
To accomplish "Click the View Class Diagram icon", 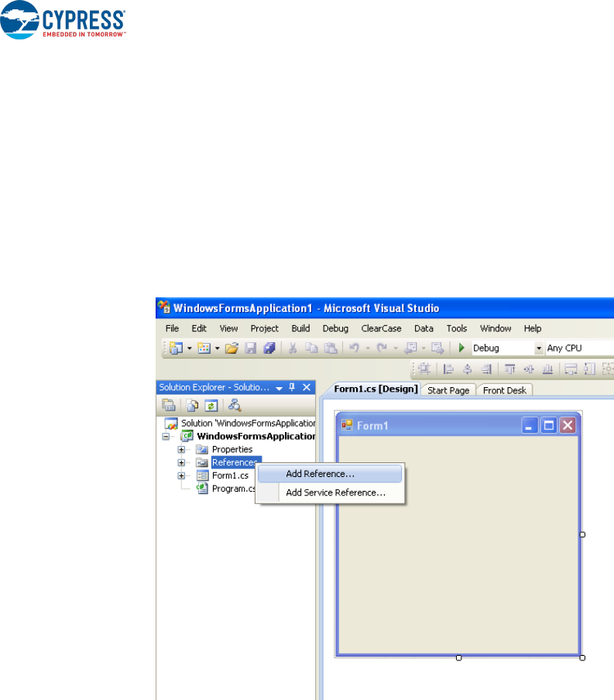I will pos(235,405).
